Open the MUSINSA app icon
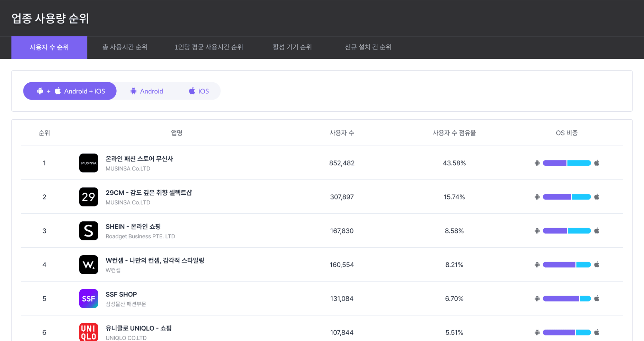This screenshot has width=644, height=341. [x=89, y=163]
